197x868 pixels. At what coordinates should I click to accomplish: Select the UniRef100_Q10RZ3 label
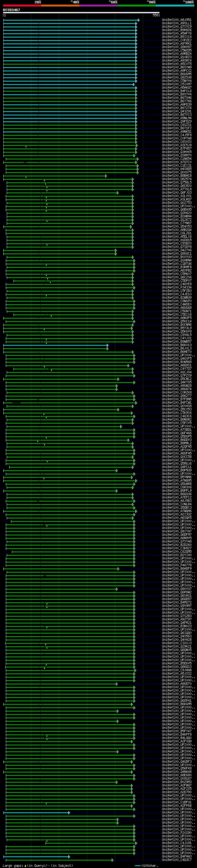click(177, 57)
